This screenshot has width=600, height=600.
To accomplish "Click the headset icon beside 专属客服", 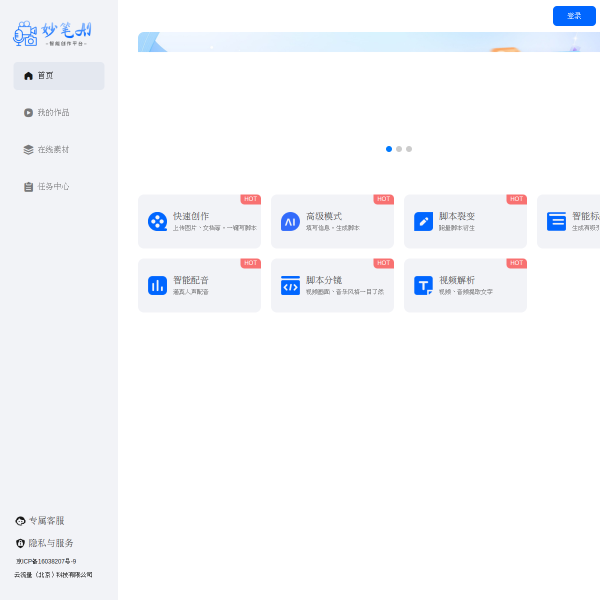I will pyautogui.click(x=20, y=521).
